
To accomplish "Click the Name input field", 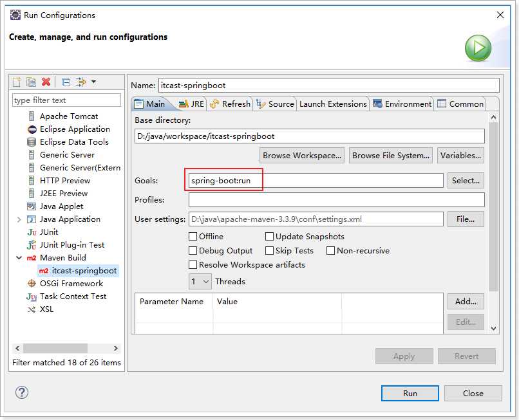I will [328, 86].
